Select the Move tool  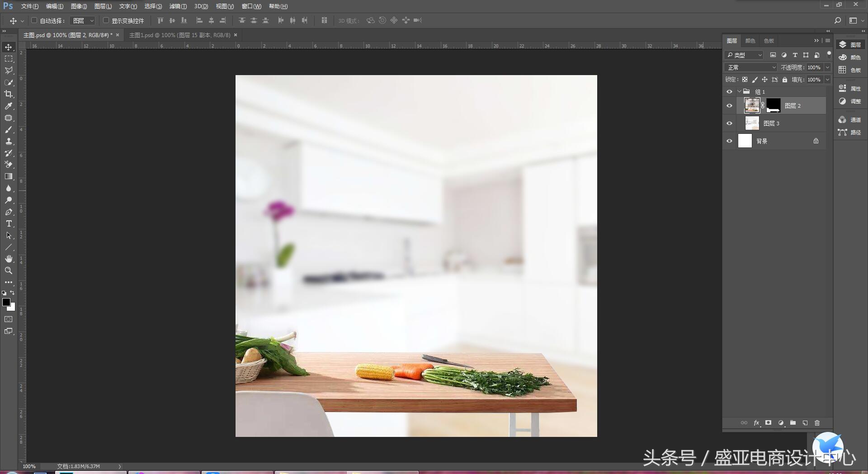(x=9, y=47)
